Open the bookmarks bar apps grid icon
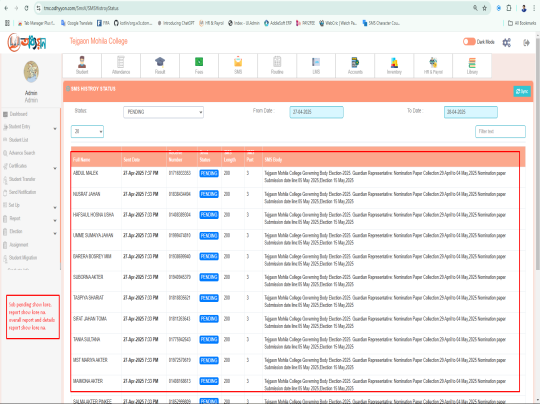 [x=7, y=23]
